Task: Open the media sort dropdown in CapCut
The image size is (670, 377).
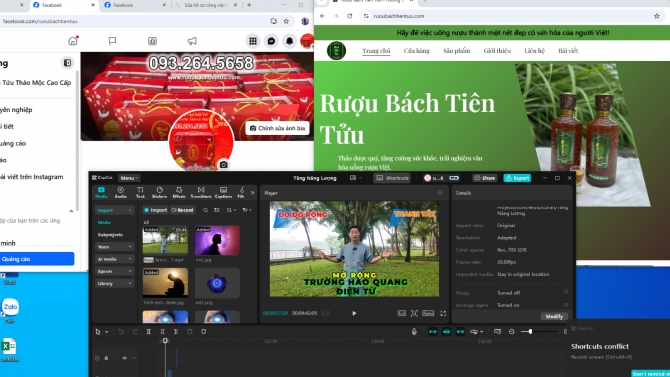Action: pyautogui.click(x=231, y=210)
